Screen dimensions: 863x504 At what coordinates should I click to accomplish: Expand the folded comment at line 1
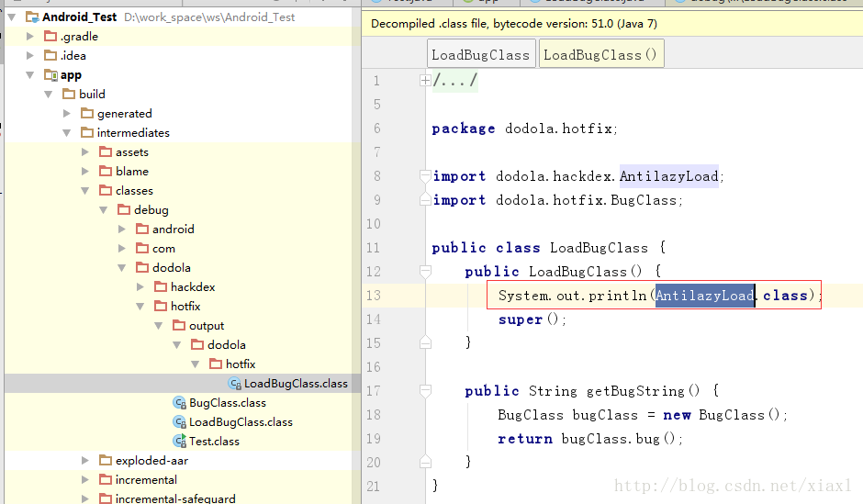(x=425, y=81)
